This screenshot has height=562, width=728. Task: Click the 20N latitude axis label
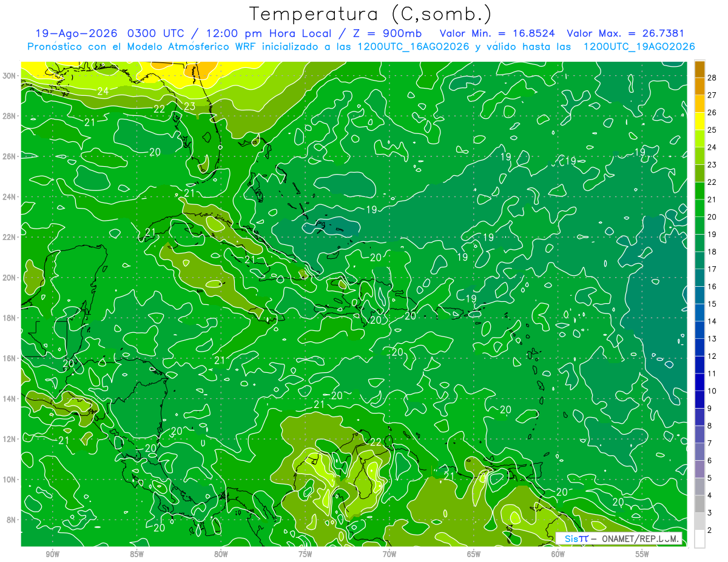click(10, 278)
